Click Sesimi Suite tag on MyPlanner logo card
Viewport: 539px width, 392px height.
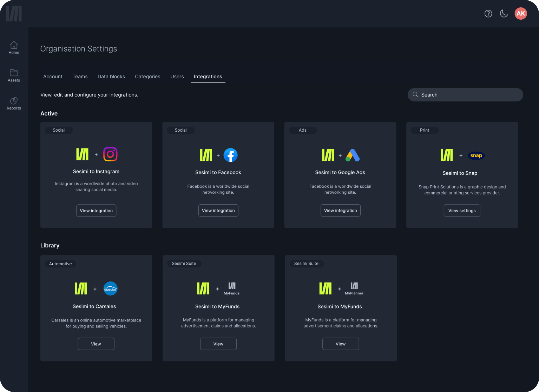coord(306,264)
